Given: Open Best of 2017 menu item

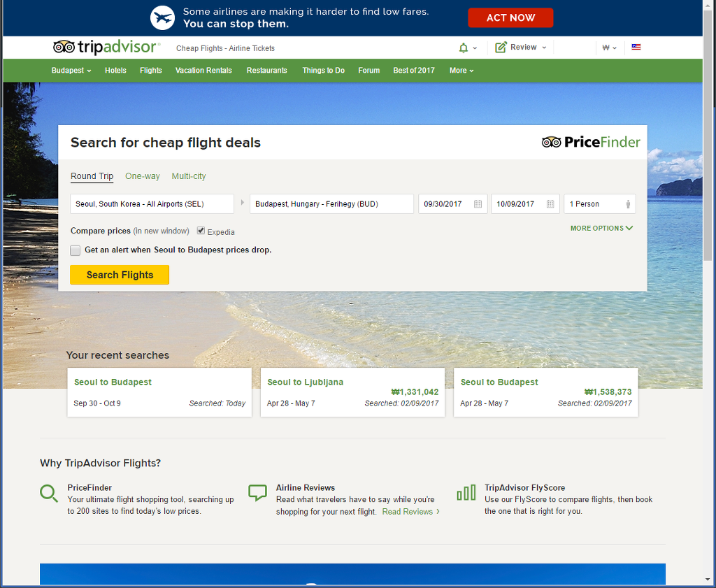Looking at the screenshot, I should (x=414, y=71).
